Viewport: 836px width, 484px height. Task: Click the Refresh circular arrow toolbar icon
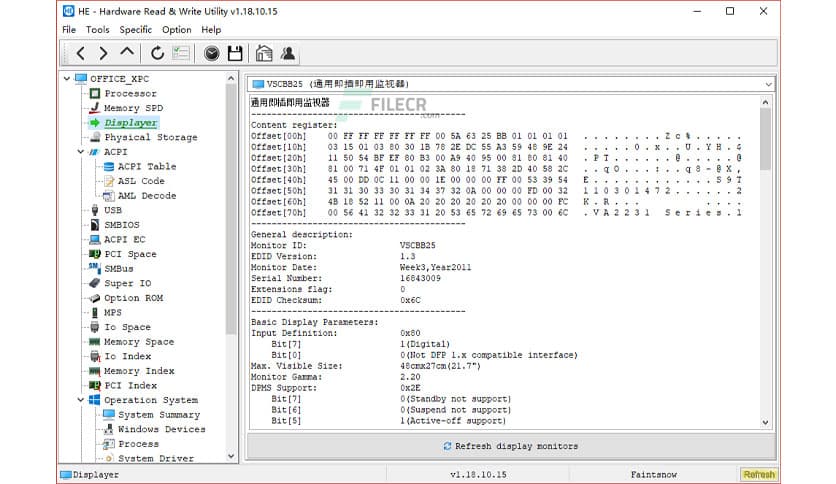click(157, 53)
